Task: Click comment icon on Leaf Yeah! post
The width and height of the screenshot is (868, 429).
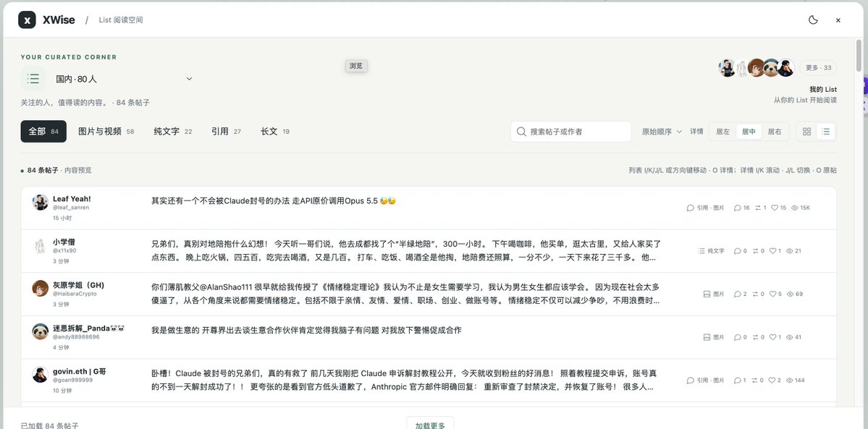Action: pos(738,208)
